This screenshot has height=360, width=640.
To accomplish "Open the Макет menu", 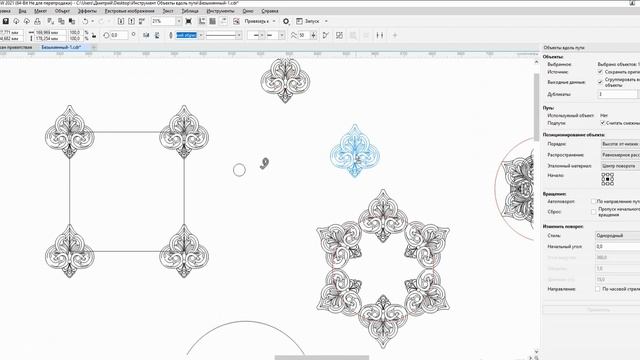I will pos(40,11).
